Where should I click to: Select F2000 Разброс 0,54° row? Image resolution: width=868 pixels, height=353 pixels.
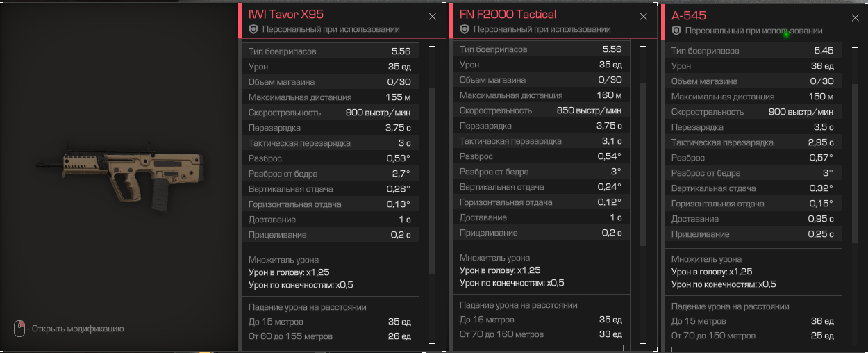pos(542,156)
